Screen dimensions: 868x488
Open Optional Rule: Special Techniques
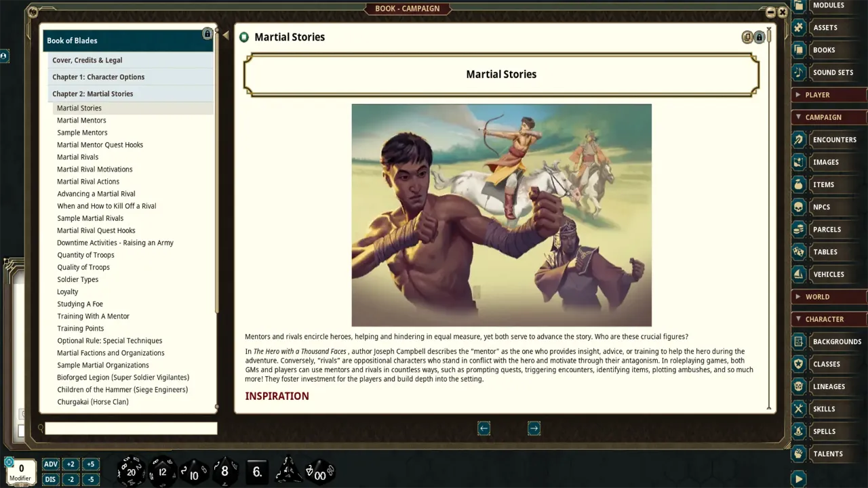click(x=110, y=341)
